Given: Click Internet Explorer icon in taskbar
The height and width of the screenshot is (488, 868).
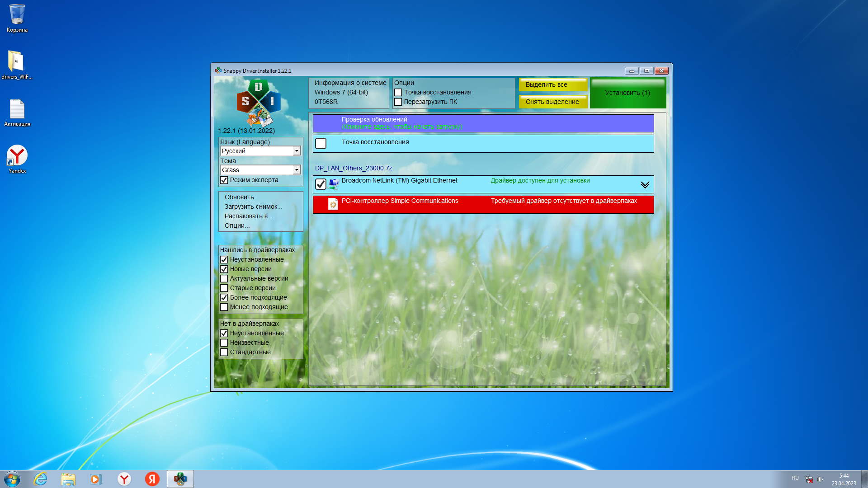Looking at the screenshot, I should click(x=41, y=479).
